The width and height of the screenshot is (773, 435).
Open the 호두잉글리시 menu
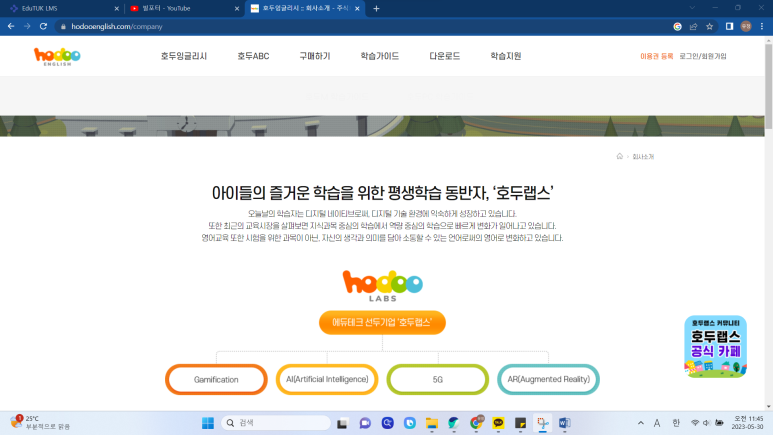pos(184,56)
